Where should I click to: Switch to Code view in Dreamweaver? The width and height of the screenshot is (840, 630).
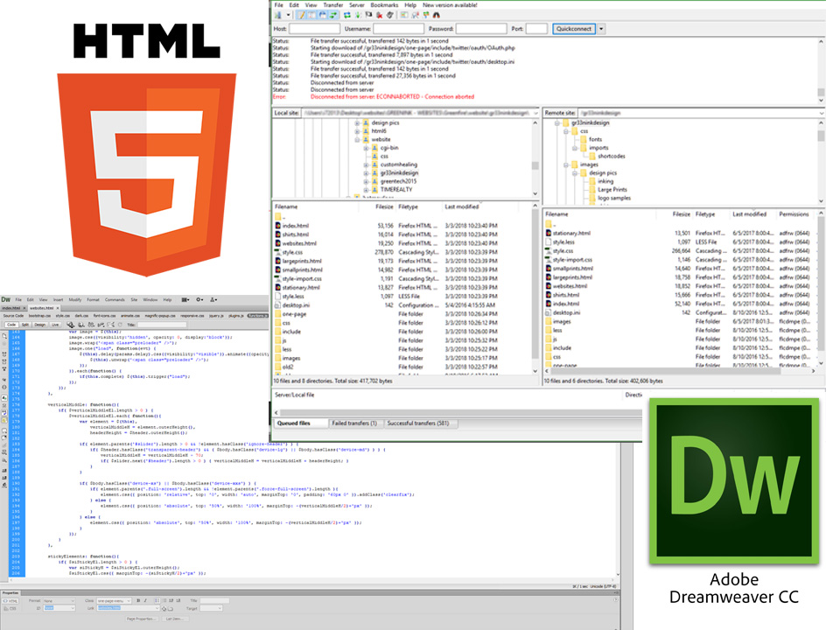point(11,325)
